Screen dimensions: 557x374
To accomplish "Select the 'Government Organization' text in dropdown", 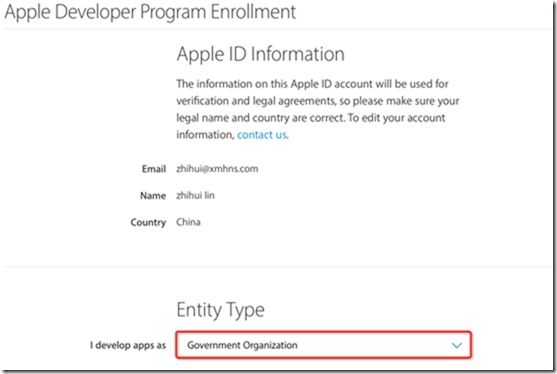I will (x=242, y=345).
